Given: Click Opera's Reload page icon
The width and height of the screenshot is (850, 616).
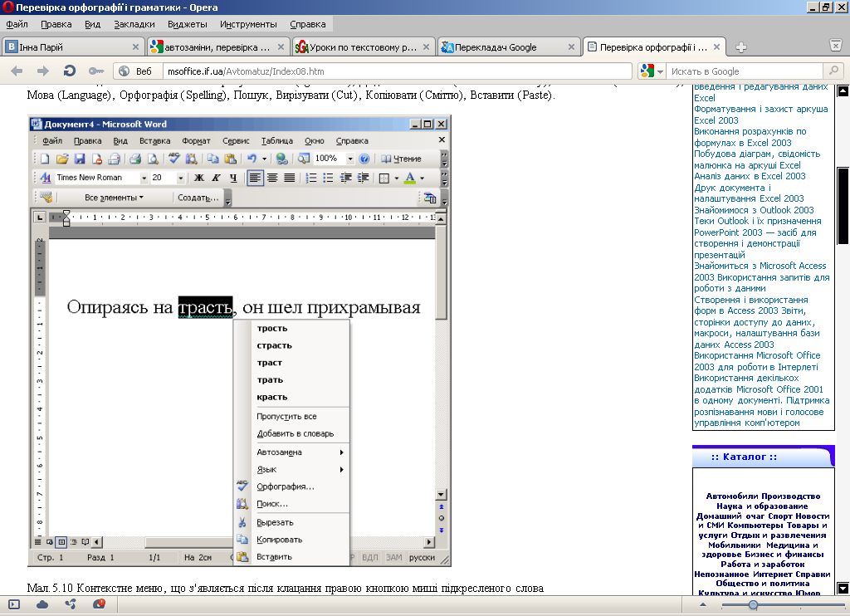Looking at the screenshot, I should pyautogui.click(x=70, y=71).
